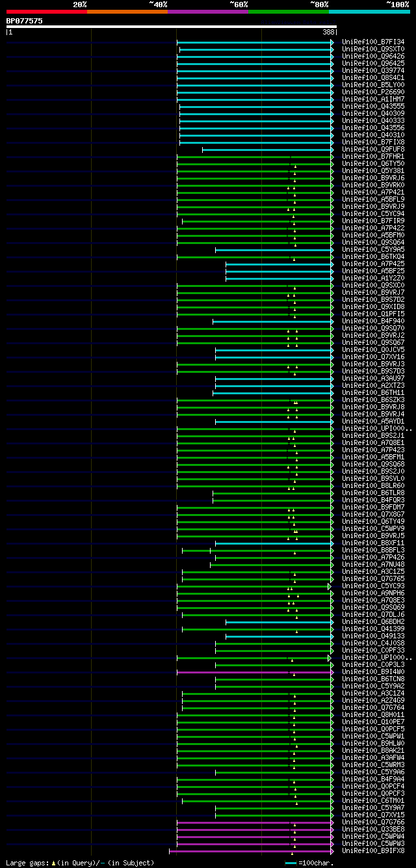
Task: Select UniRef100_Q9SXC0 label
Action: pos(373,286)
